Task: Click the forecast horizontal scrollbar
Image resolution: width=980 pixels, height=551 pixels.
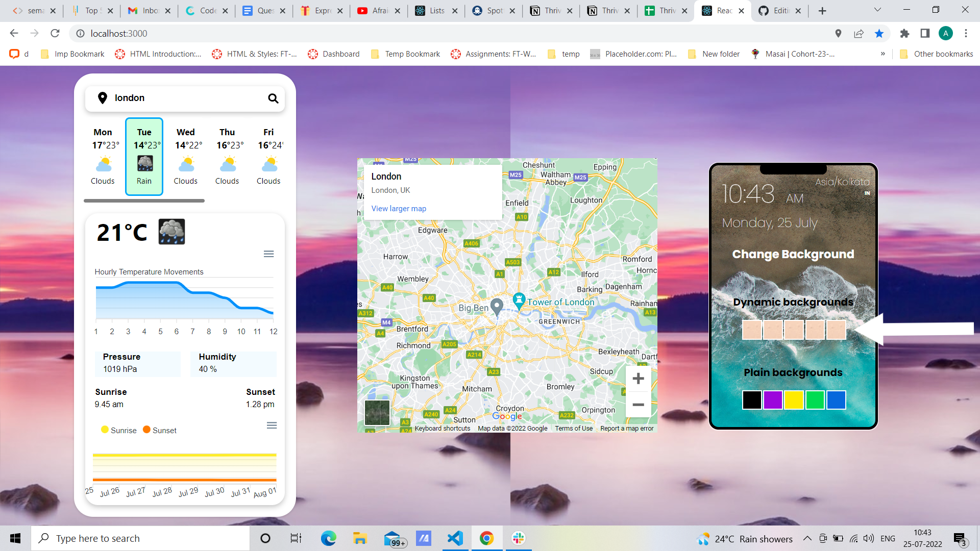Action: coord(144,201)
